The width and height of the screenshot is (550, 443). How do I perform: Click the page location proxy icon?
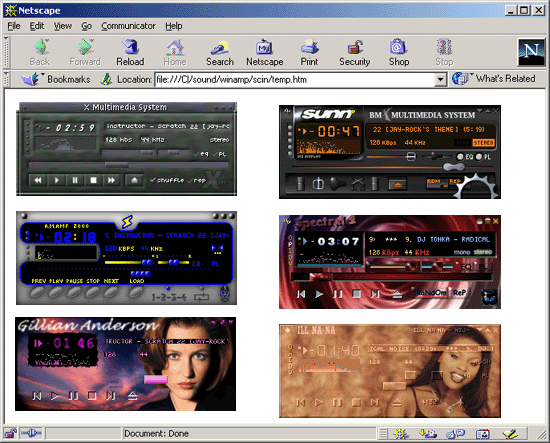point(106,79)
